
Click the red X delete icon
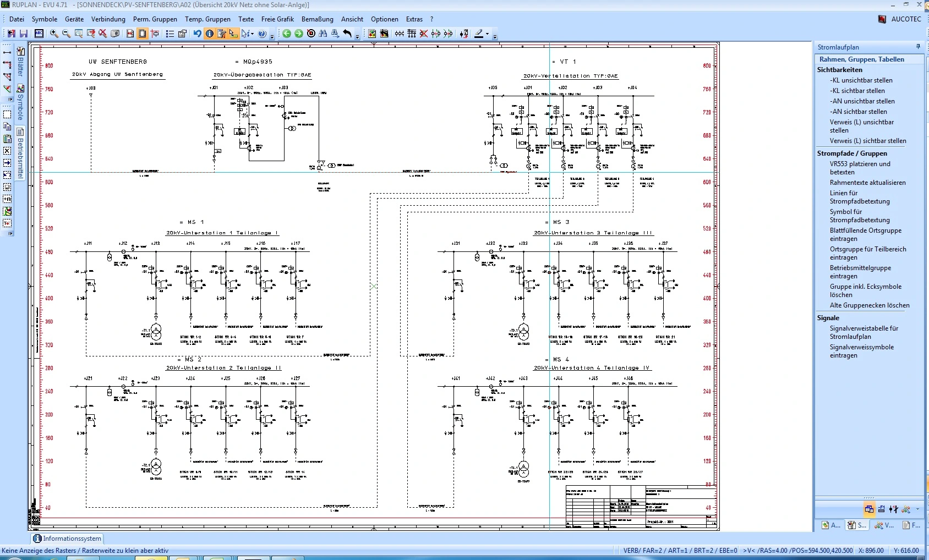[x=103, y=34]
